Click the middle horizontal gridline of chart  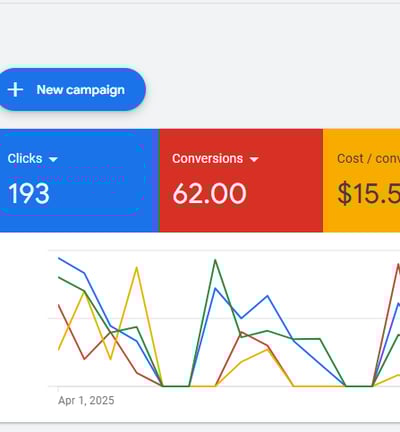[x=224, y=318]
